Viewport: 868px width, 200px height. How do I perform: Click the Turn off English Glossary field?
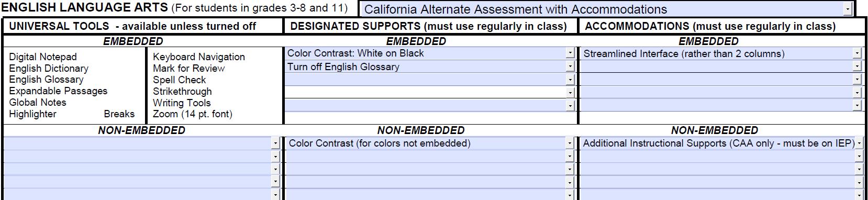[x=426, y=66]
